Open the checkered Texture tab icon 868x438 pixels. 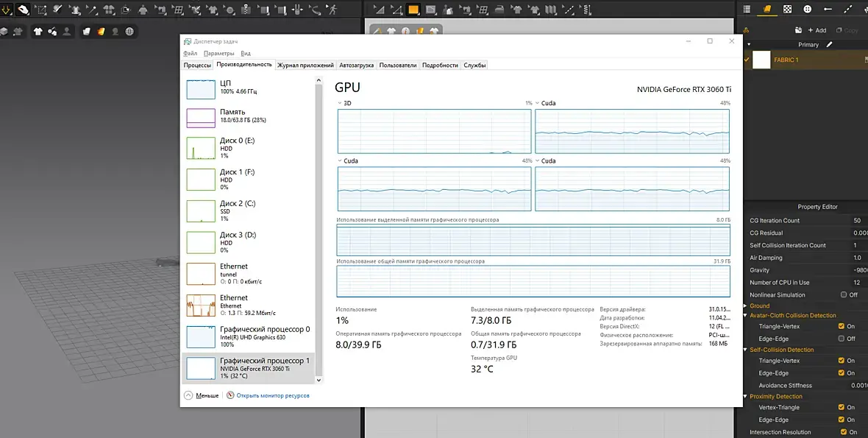(x=787, y=10)
